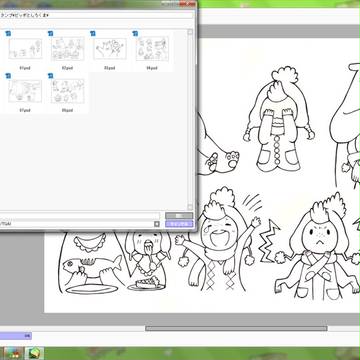Select the fourth thumbnail in the top row
360x360 pixels.
pos(152,49)
